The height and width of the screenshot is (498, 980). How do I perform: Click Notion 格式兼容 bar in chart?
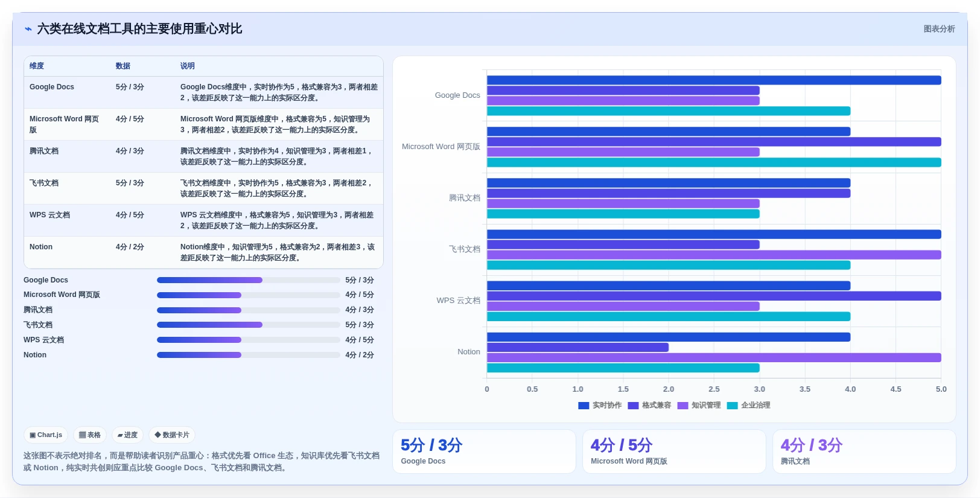click(x=577, y=347)
